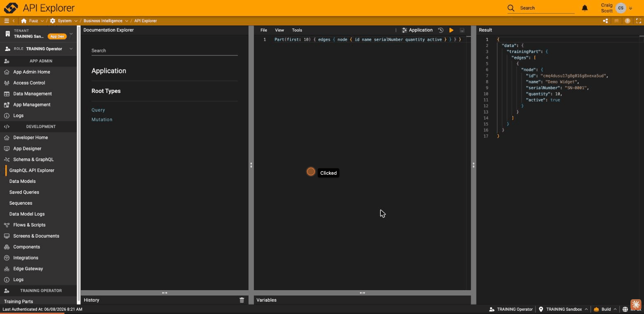Viewport: 644px width, 314px height.
Task: Open the notifications bell
Action: click(585, 8)
